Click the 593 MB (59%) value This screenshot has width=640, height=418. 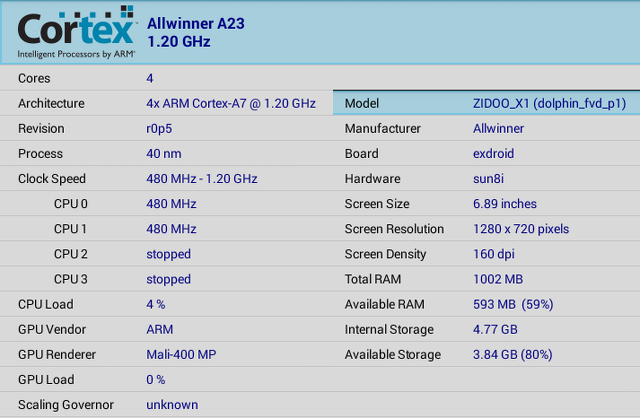[x=513, y=305]
